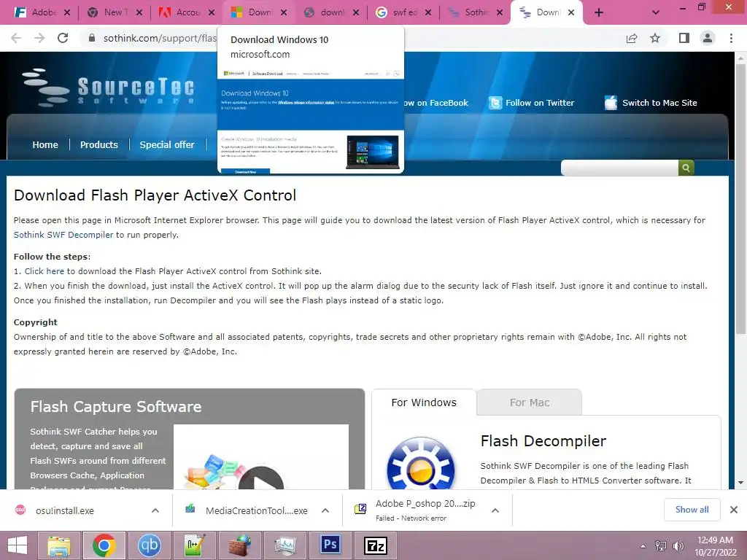The width and height of the screenshot is (747, 560).
Task: Open the Home navigation item
Action: coord(45,145)
